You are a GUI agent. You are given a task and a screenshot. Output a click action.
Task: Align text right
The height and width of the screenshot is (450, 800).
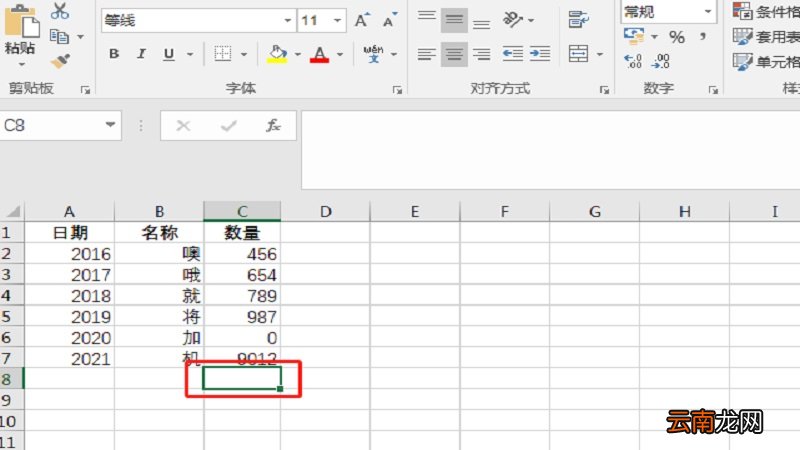[481, 54]
